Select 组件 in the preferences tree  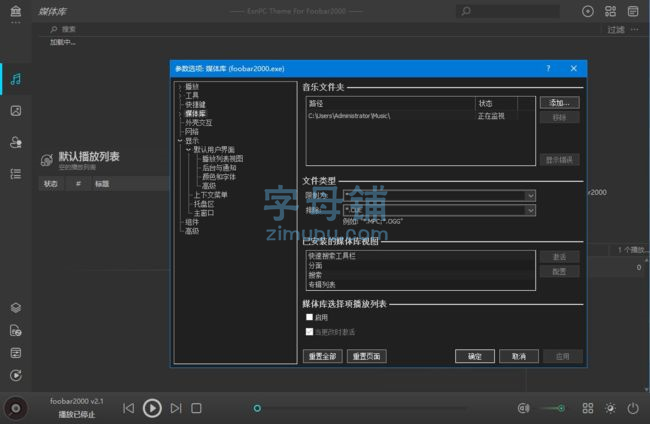coord(192,222)
